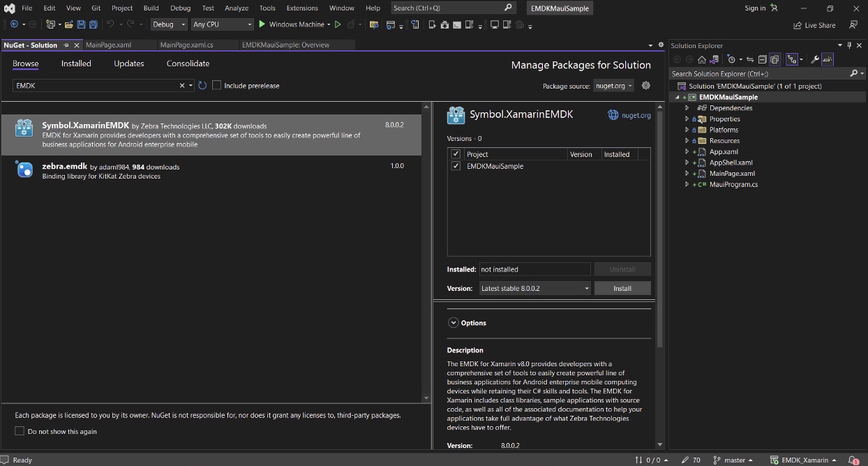Enable the Include prerelease checkbox

coord(217,85)
